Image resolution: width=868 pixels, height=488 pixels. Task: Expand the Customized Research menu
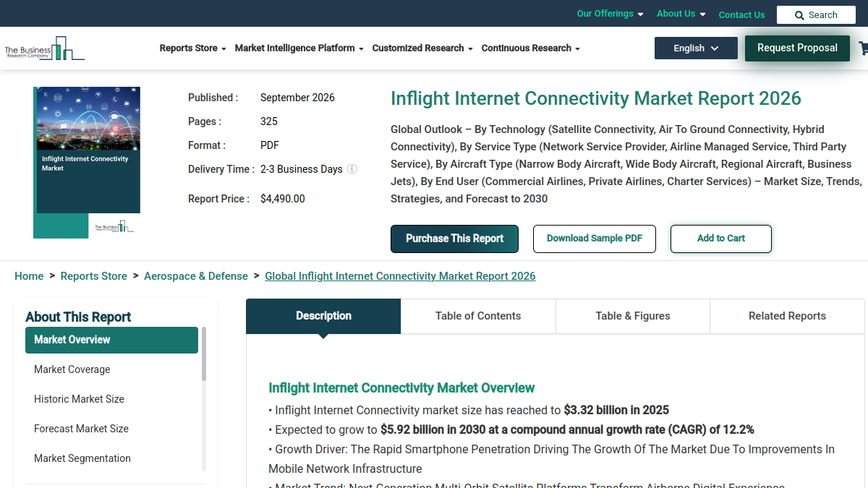pyautogui.click(x=422, y=48)
